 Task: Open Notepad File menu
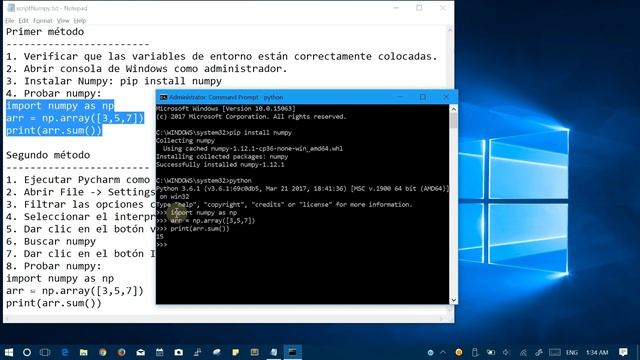(x=10, y=20)
